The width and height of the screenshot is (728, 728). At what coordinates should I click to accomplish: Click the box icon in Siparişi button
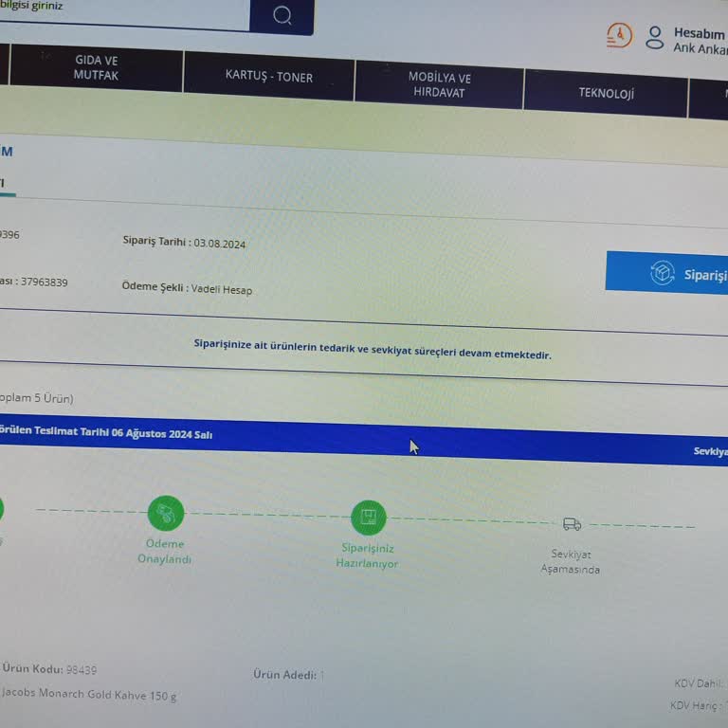click(x=663, y=273)
